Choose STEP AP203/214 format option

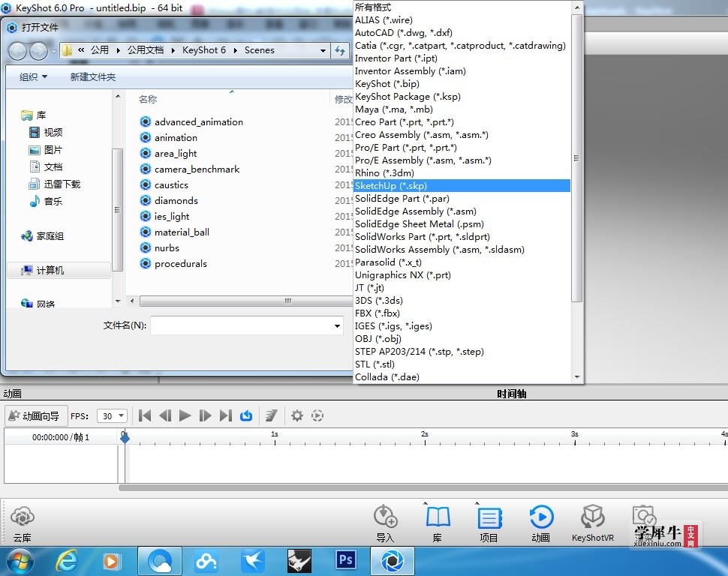(462, 351)
